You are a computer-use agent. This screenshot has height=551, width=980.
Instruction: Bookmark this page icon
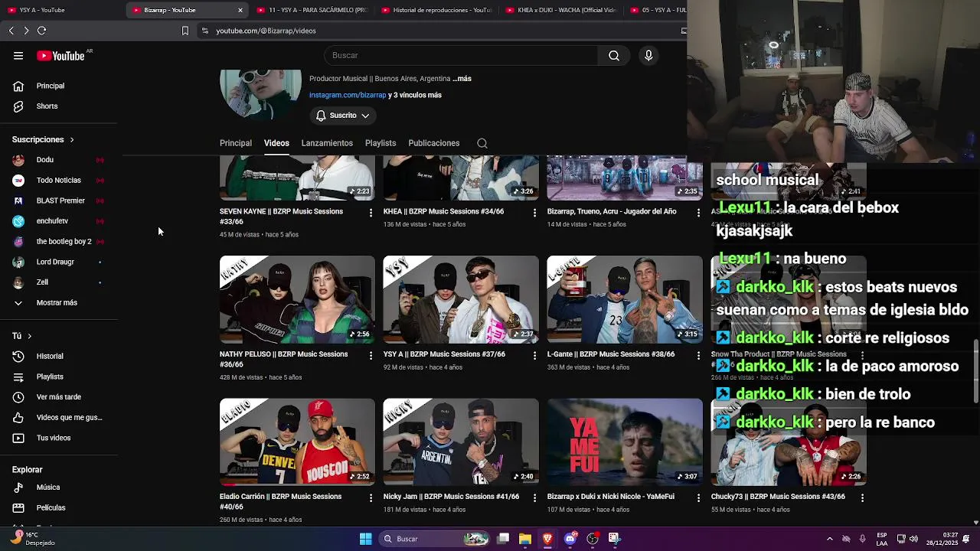coord(185,31)
